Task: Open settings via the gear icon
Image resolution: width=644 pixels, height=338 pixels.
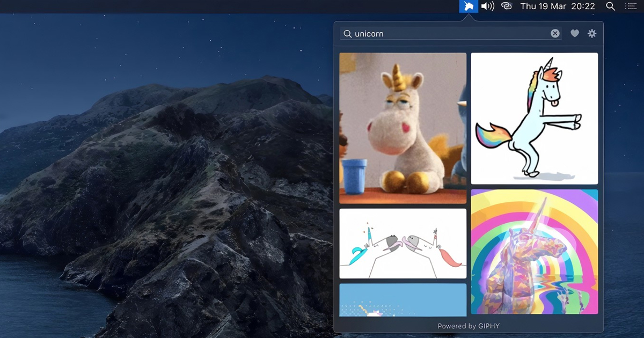Action: click(x=592, y=33)
